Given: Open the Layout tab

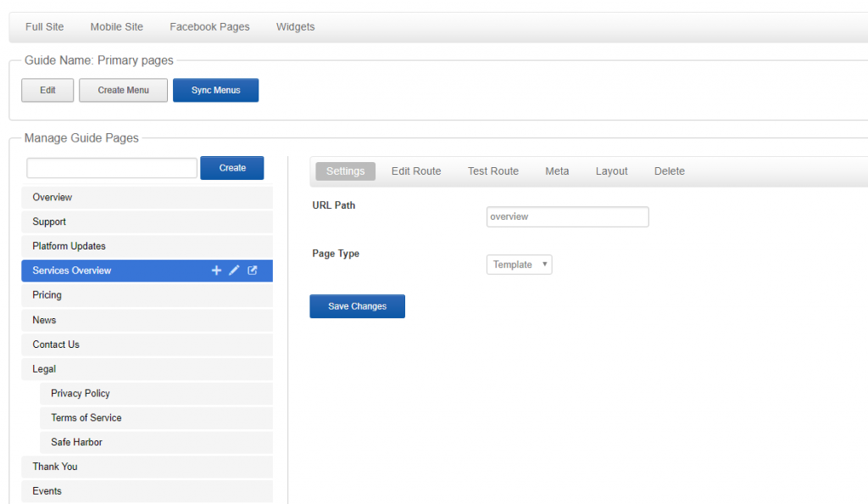Looking at the screenshot, I should click(612, 171).
